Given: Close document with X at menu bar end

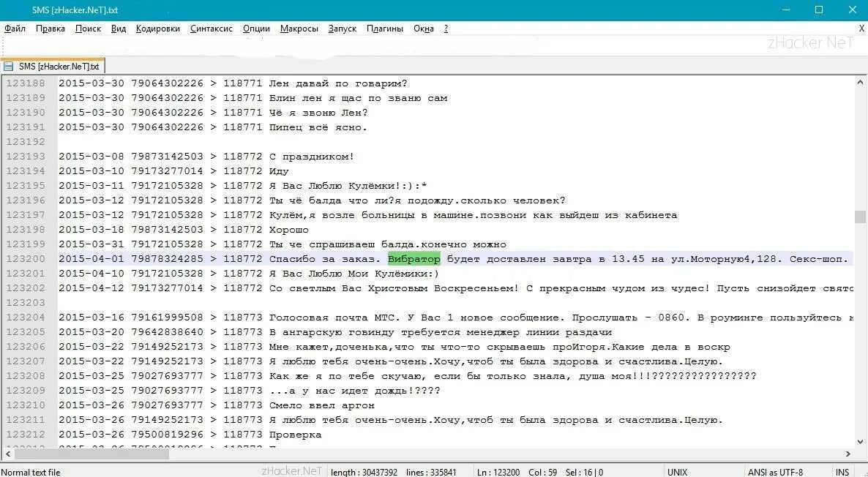Looking at the screenshot, I should tap(862, 29).
